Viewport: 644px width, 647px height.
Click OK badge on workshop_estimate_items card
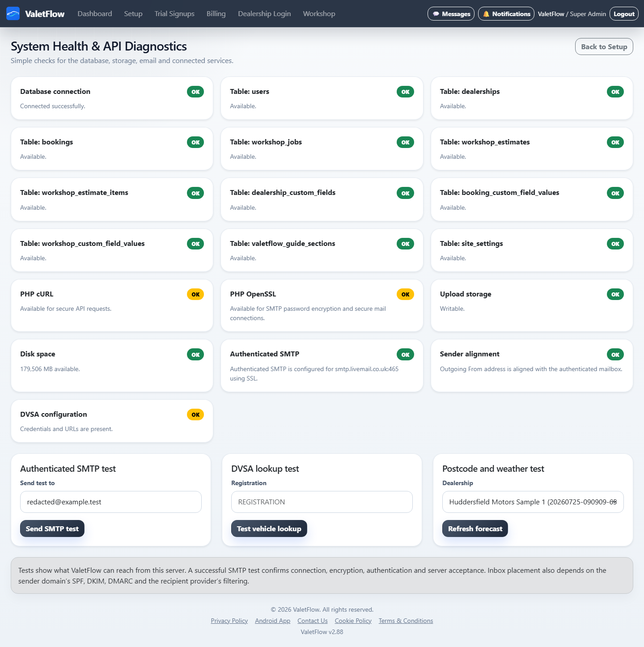click(195, 193)
